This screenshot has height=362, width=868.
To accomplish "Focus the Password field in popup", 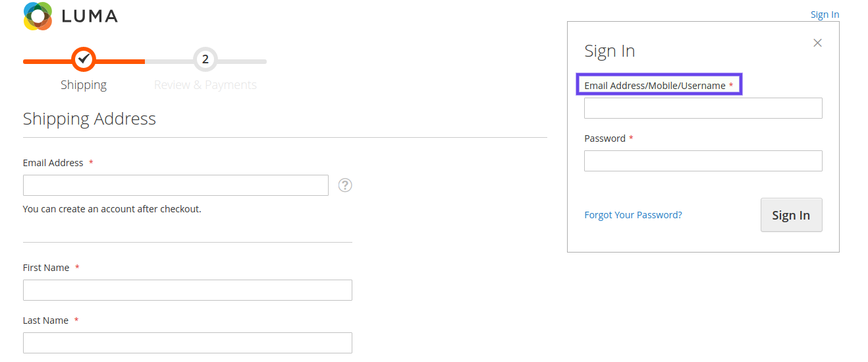I will tap(703, 161).
